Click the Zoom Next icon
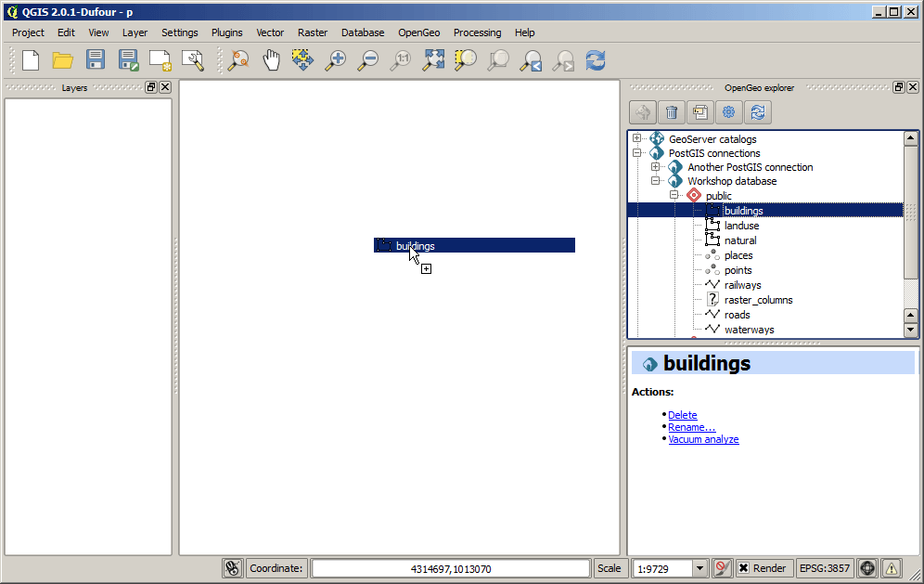The width and height of the screenshot is (924, 584). [x=563, y=60]
